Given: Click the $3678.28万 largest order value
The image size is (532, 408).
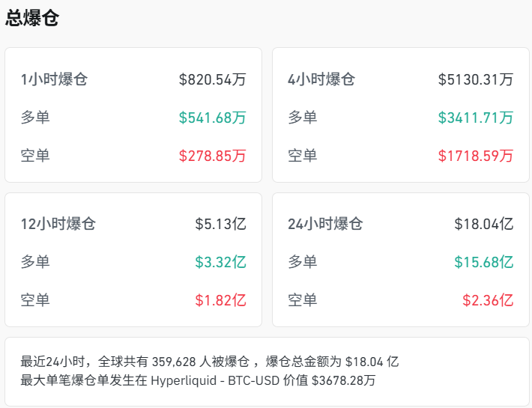Looking at the screenshot, I should (343, 380).
